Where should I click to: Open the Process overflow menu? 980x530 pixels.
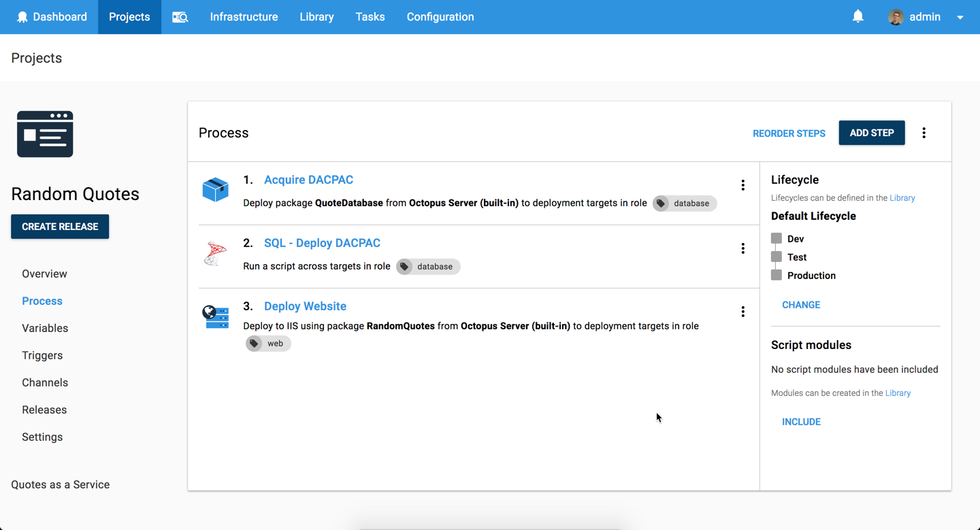[924, 133]
